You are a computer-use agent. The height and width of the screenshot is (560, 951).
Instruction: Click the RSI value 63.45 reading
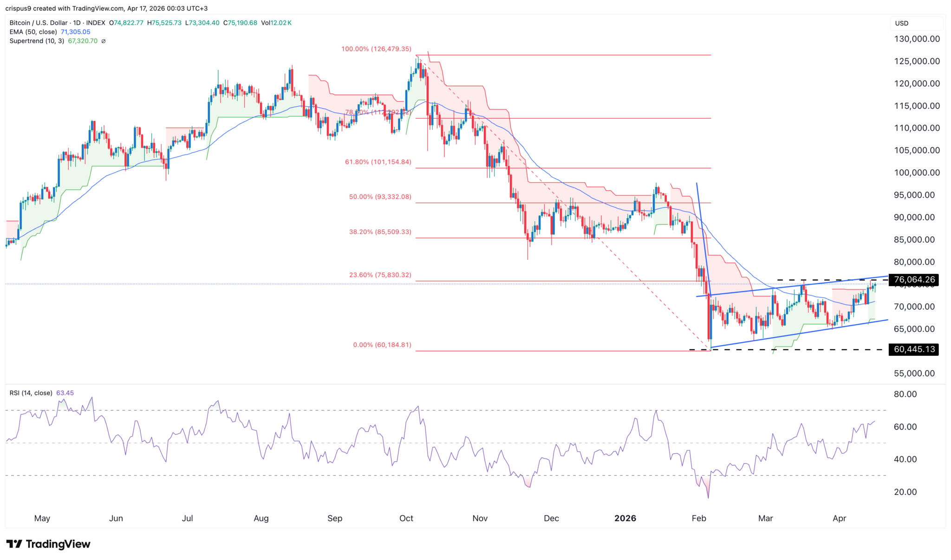point(65,393)
